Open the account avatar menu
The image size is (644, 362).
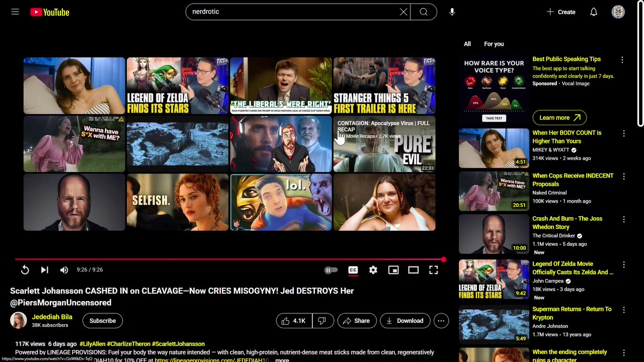tap(618, 12)
